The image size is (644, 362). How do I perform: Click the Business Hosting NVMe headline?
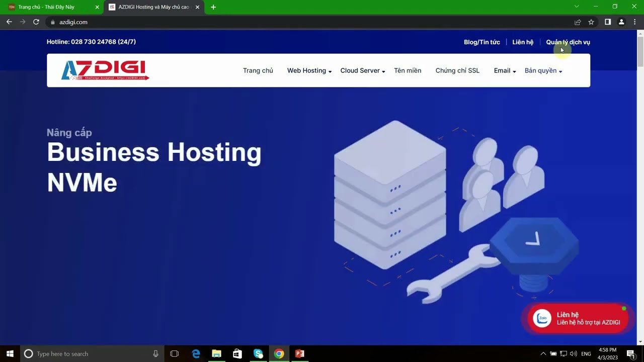(154, 167)
